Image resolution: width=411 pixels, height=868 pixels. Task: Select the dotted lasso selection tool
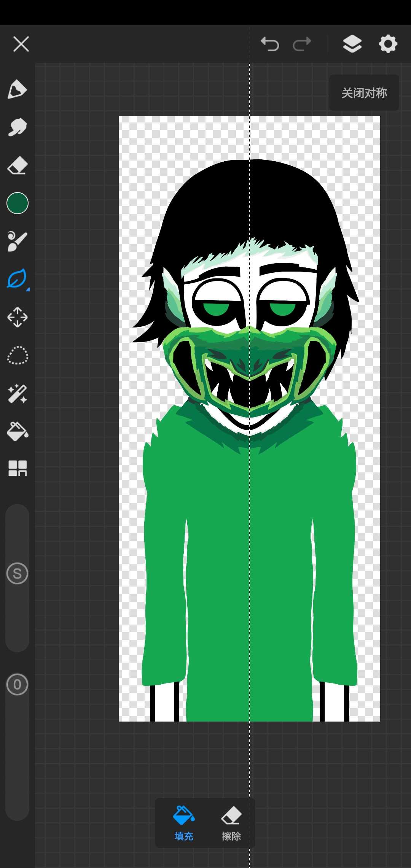click(18, 356)
